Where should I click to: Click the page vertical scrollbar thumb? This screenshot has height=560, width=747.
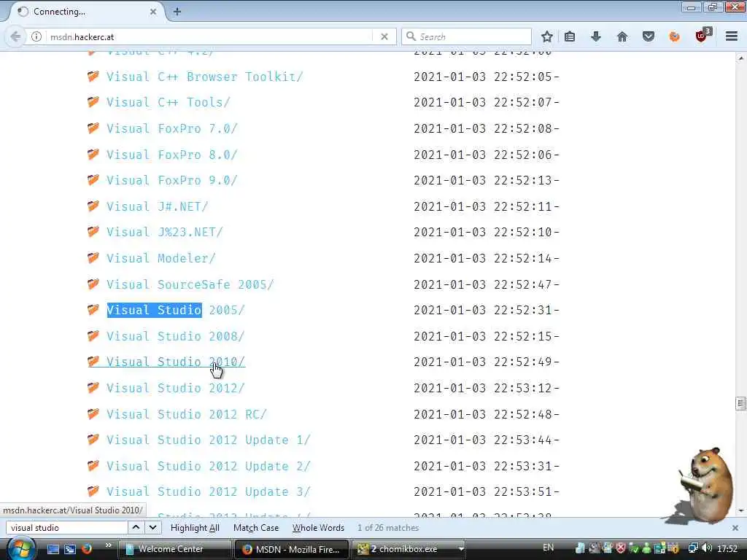(x=740, y=403)
